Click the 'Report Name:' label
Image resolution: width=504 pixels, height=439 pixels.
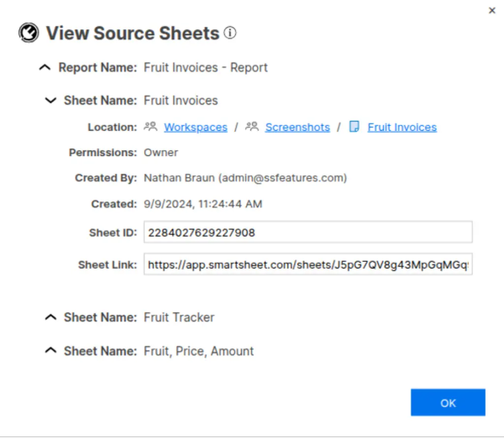point(97,68)
